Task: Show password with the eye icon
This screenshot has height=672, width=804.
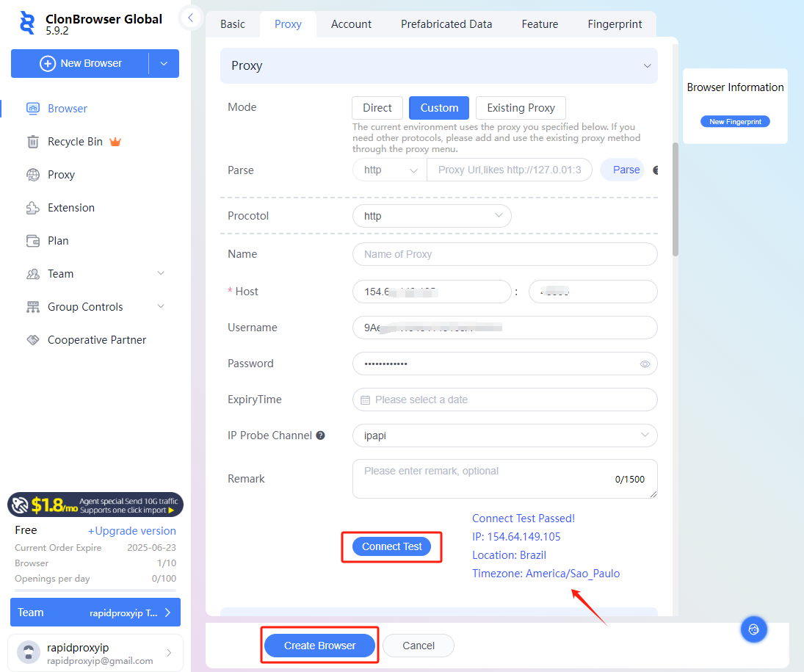Action: (645, 364)
